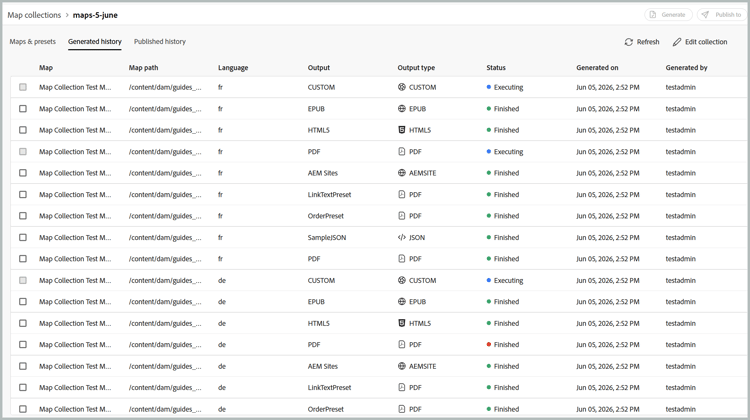Click the Status column header

pos(496,67)
